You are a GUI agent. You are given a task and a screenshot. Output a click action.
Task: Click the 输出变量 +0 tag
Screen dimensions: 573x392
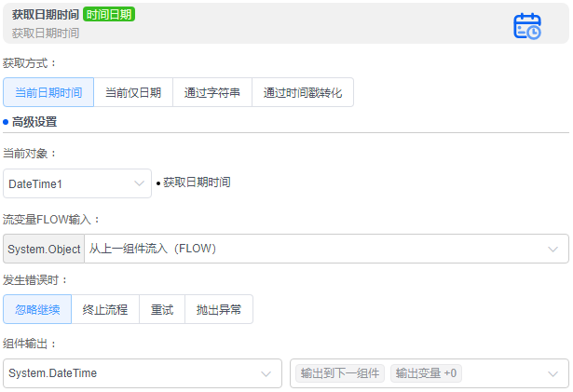click(427, 373)
